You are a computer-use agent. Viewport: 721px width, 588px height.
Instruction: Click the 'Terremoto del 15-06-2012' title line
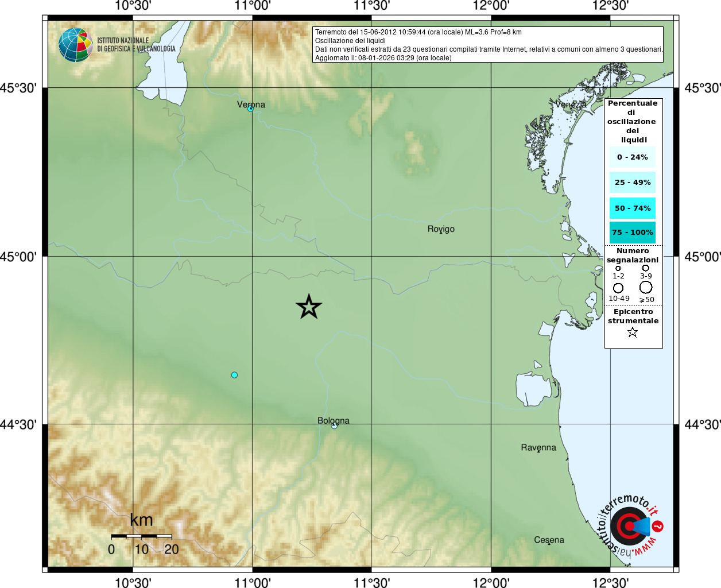418,32
